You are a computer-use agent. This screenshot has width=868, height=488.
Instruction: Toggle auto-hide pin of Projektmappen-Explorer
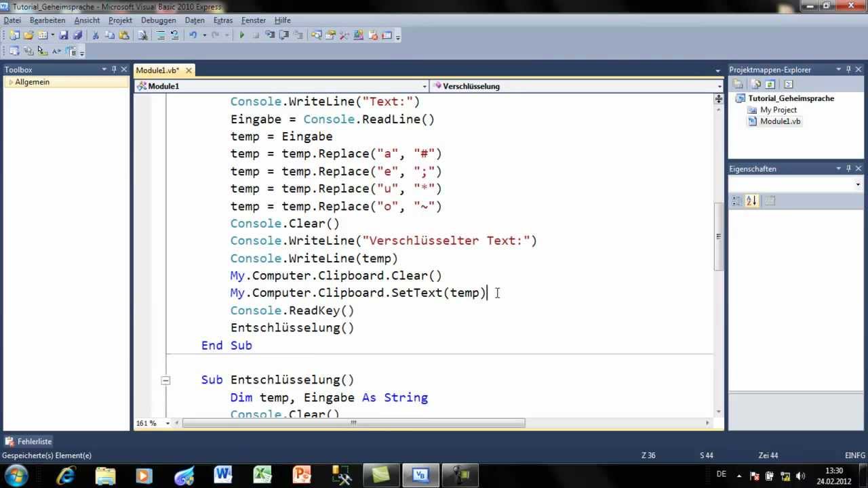click(848, 69)
